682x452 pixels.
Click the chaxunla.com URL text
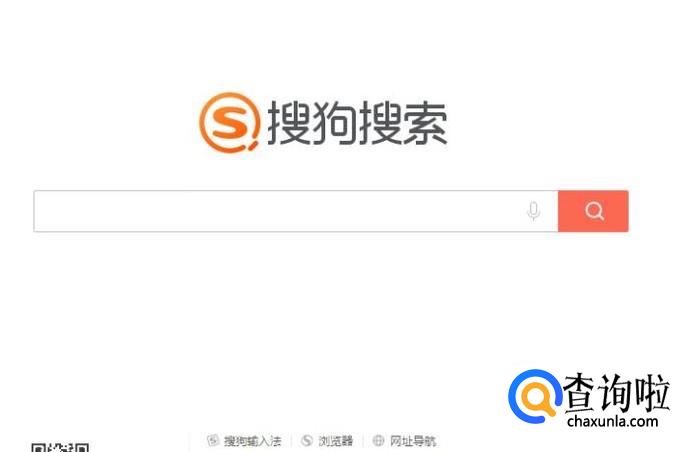pos(612,421)
